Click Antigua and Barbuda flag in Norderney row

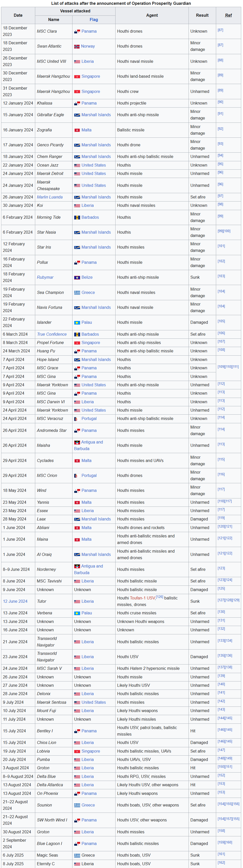point(77,566)
